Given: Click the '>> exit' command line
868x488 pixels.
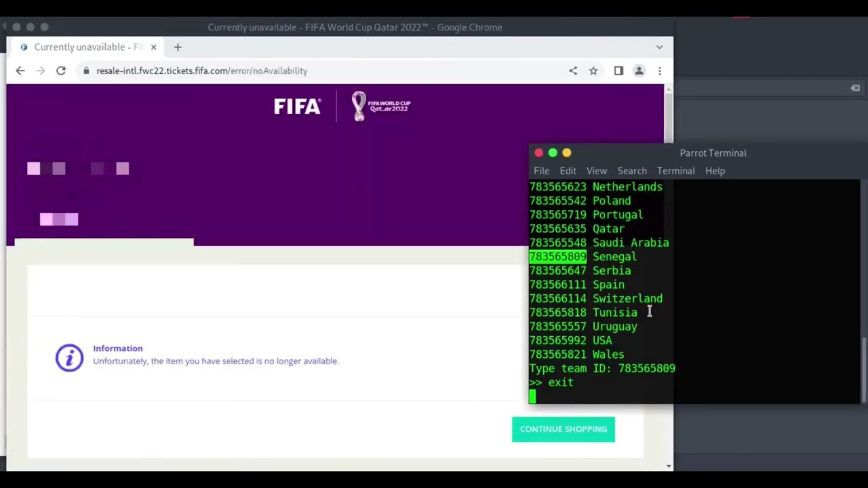Looking at the screenshot, I should (x=551, y=382).
